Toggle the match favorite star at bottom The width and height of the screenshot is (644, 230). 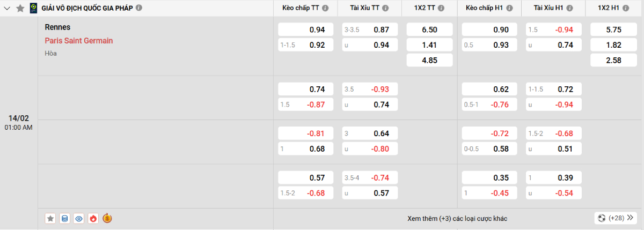50,218
